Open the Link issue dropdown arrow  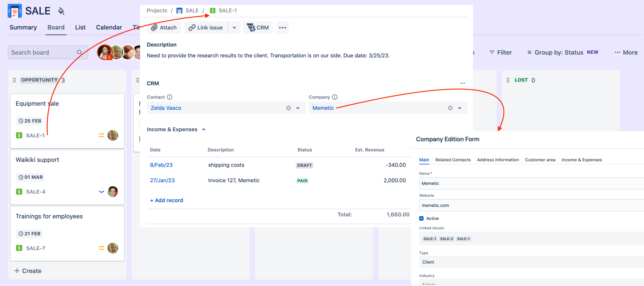(234, 27)
